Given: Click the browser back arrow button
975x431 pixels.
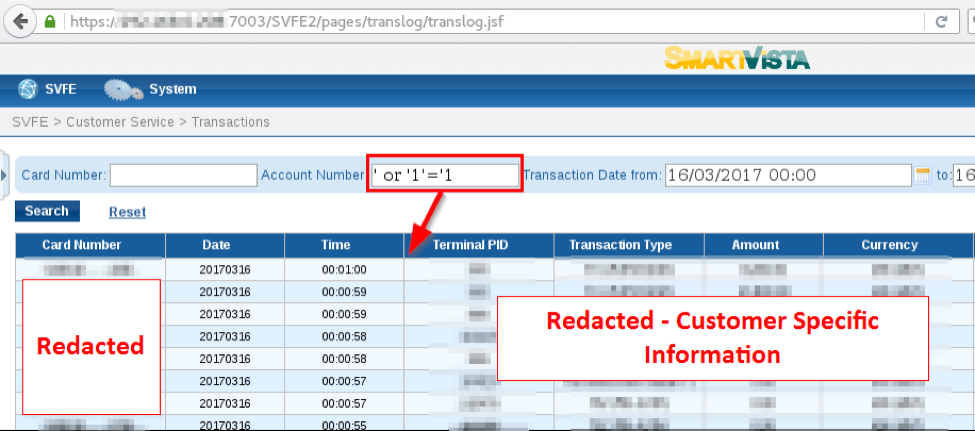Looking at the screenshot, I should pos(18,21).
